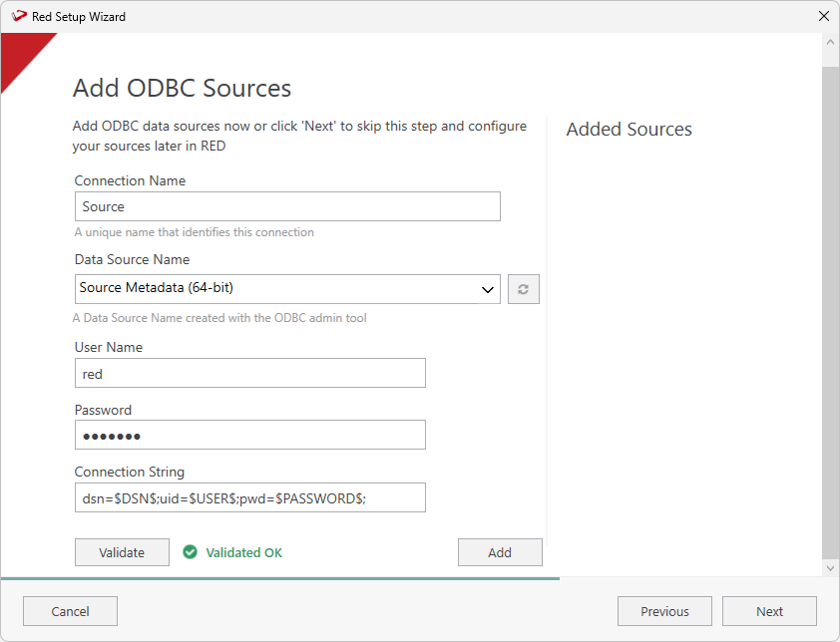Cancel the setup wizard
Image resolution: width=840 pixels, height=642 pixels.
tap(70, 611)
